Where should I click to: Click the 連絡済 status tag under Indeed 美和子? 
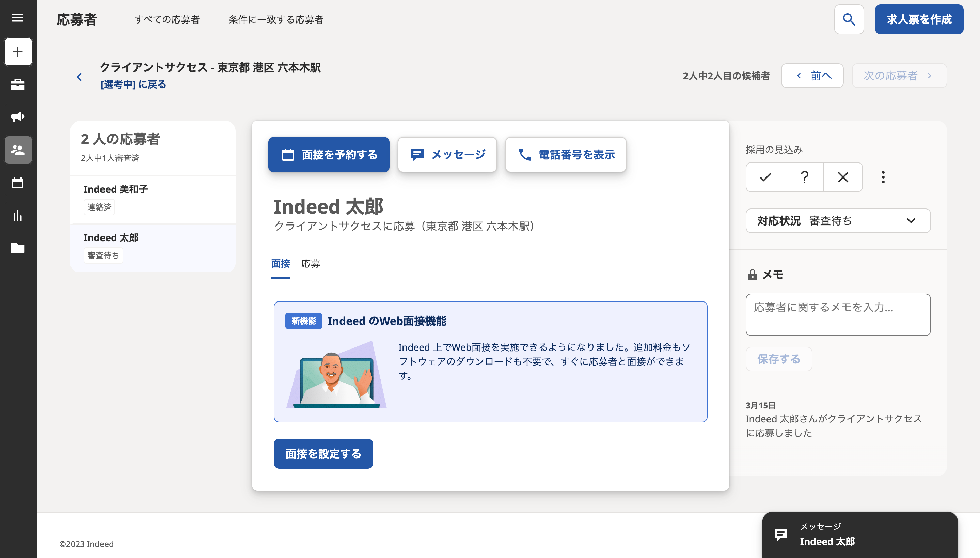click(x=99, y=207)
